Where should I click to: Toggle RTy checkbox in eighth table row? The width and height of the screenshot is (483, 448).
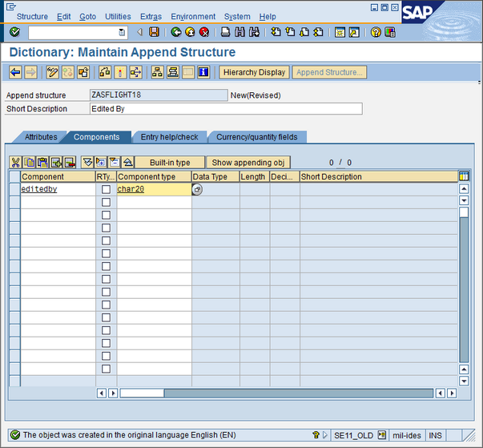point(106,279)
